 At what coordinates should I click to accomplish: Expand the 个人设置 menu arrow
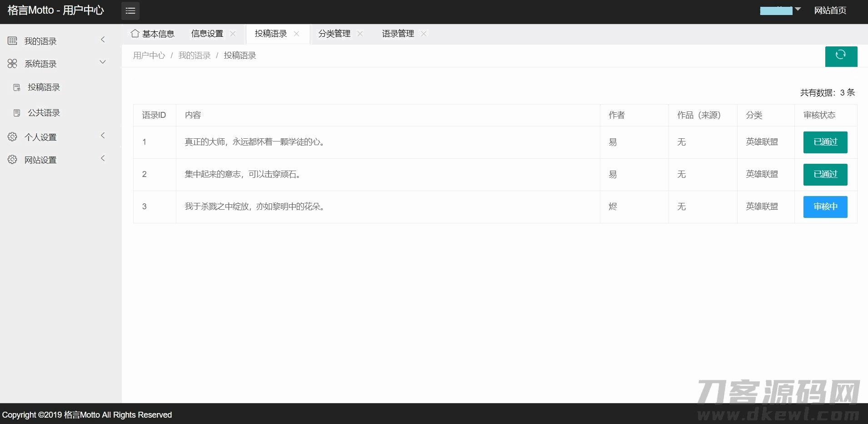click(103, 136)
